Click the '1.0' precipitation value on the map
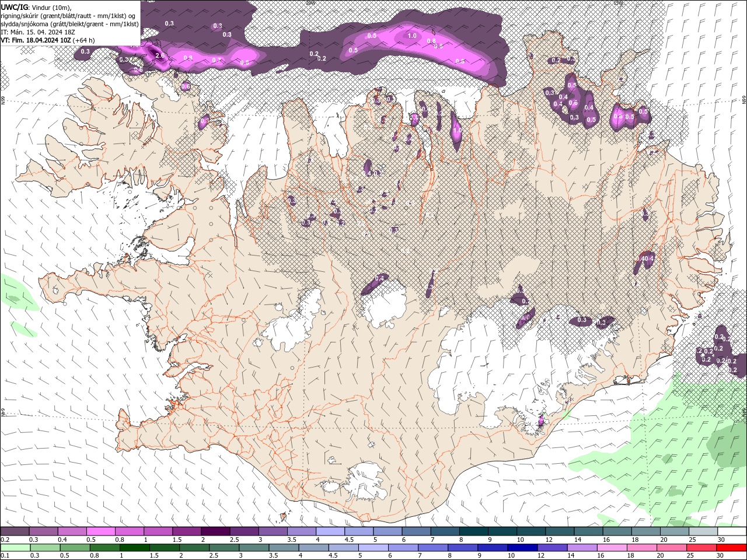This screenshot has width=747, height=560. click(x=412, y=36)
